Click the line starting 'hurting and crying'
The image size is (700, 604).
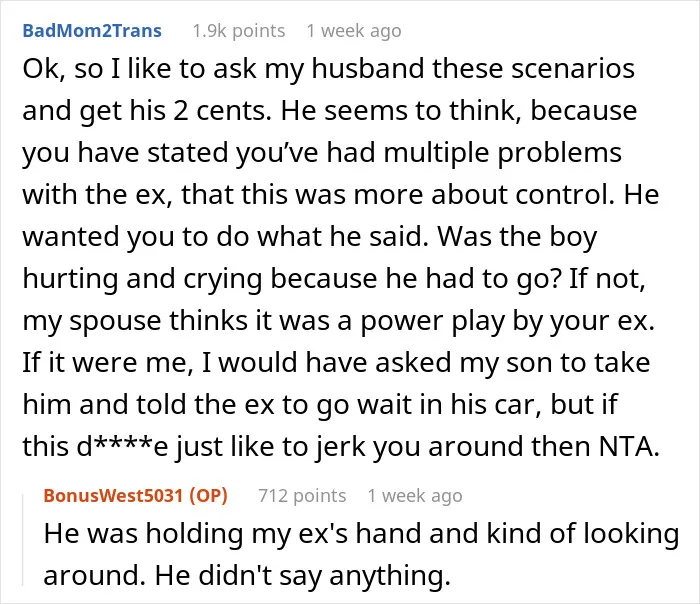334,279
